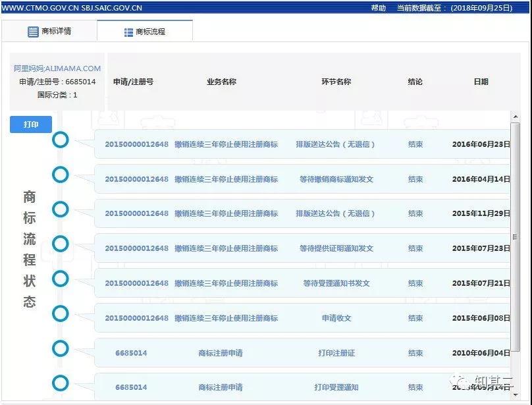Viewport: 532px width, 405px height.
Task: Click timeline circle beside the 2015年11月29日 entry
Action: 61,209
